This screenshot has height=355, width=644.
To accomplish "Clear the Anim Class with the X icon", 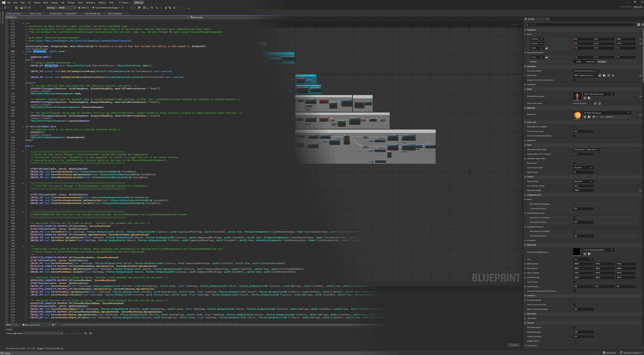I will click(613, 76).
